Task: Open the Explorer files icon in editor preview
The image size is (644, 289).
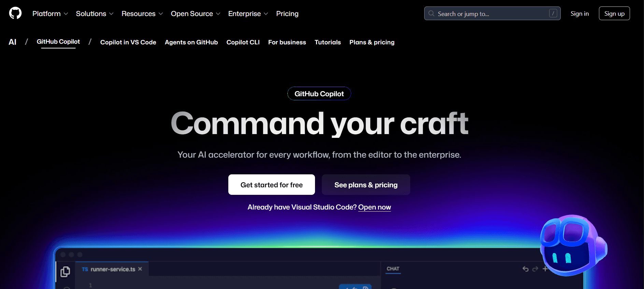Action: click(x=65, y=272)
